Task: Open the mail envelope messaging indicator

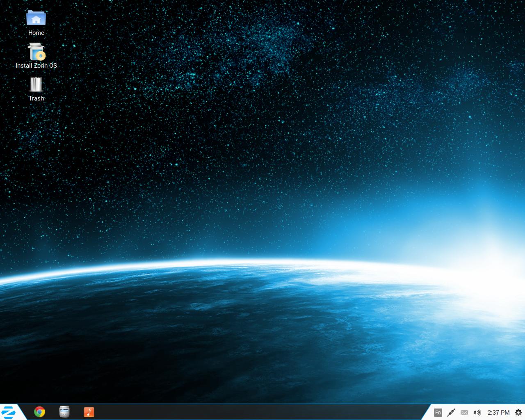Action: coord(464,413)
